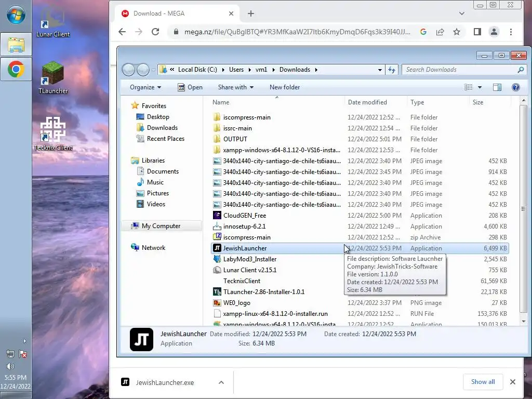
Task: Click the Explorer forward navigation button
Action: pos(143,70)
